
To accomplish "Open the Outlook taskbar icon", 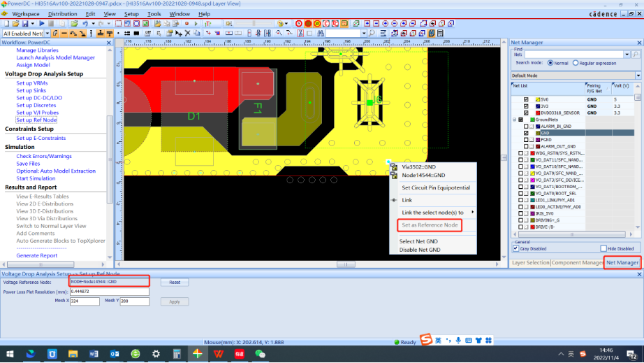I will (115, 353).
